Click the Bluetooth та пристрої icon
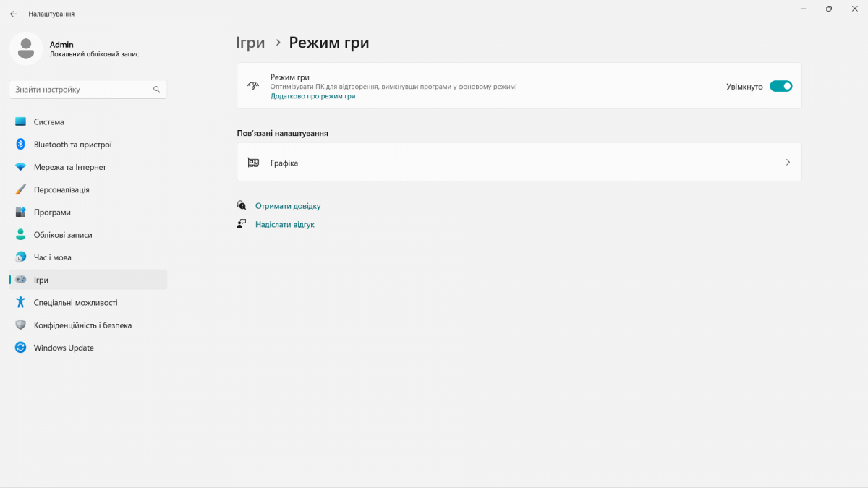The image size is (868, 488). click(x=20, y=145)
